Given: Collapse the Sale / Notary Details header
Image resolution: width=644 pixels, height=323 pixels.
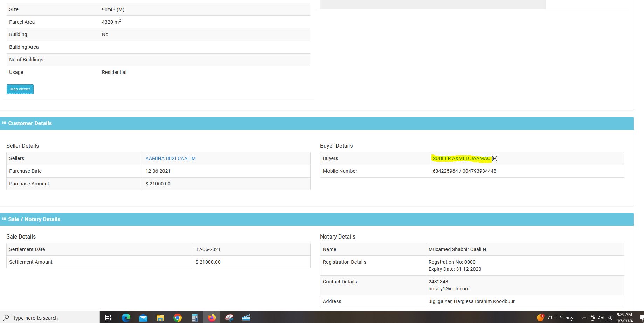Looking at the screenshot, I should coord(317,219).
